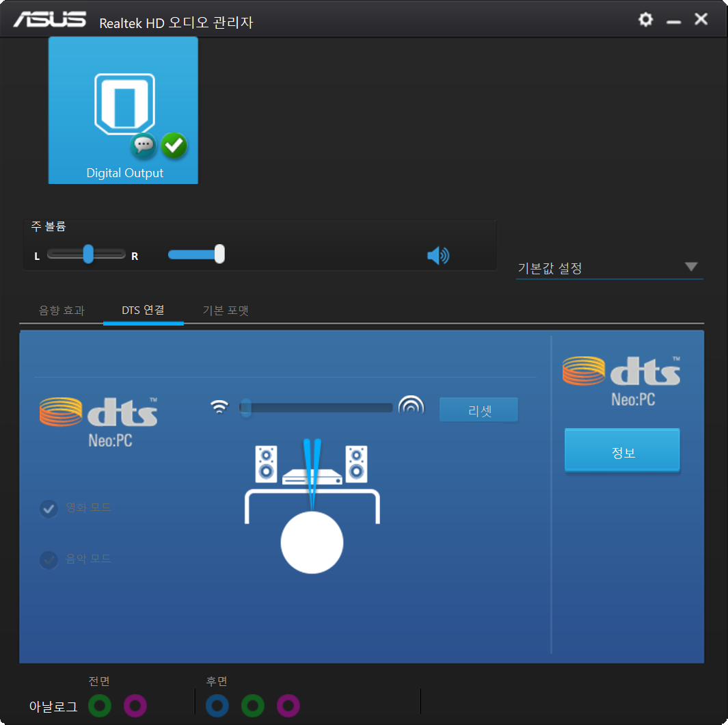
Task: Click the DTS Neo:PC logo on left
Action: click(x=98, y=423)
